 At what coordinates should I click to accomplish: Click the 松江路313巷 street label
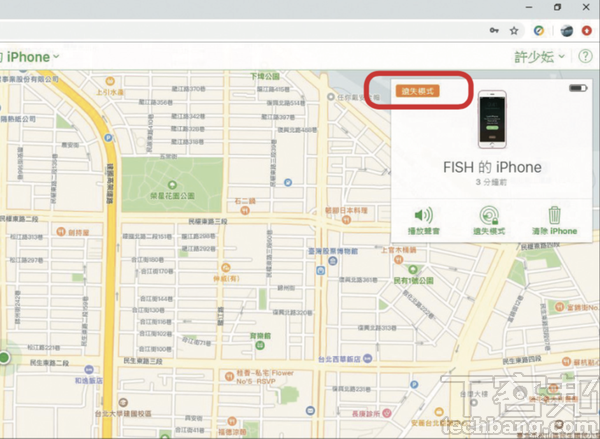[x=26, y=237]
